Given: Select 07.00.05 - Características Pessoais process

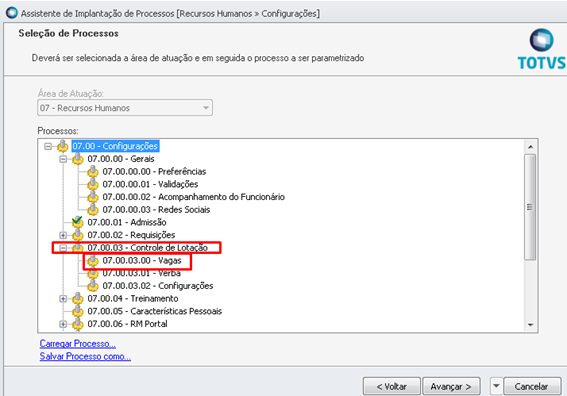Looking at the screenshot, I should 154,311.
